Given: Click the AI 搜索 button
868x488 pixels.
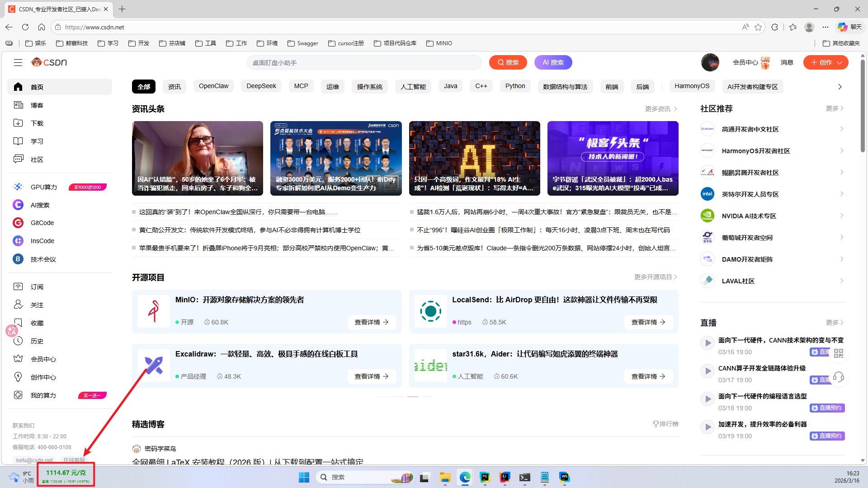Looking at the screenshot, I should 553,62.
